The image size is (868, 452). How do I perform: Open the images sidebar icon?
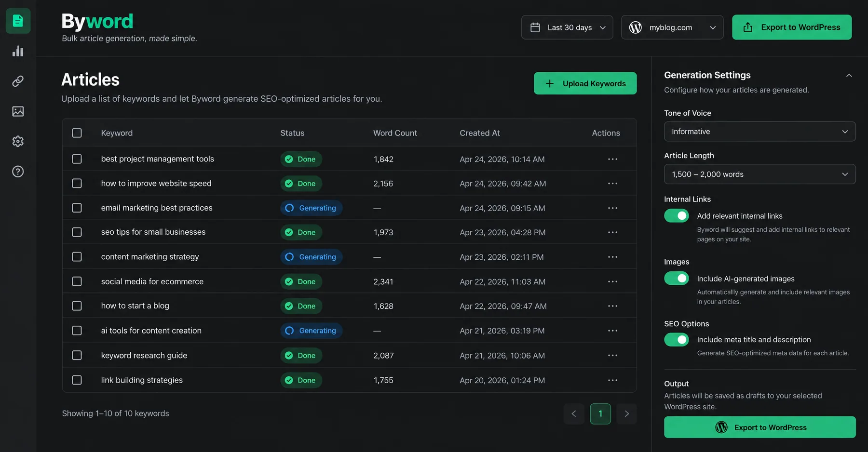[x=18, y=111]
